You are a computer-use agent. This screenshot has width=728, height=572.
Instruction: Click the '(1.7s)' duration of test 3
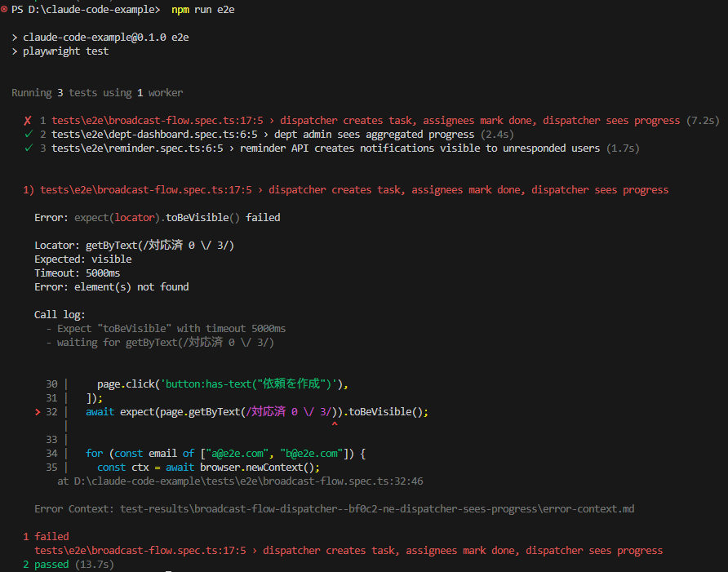coord(623,149)
